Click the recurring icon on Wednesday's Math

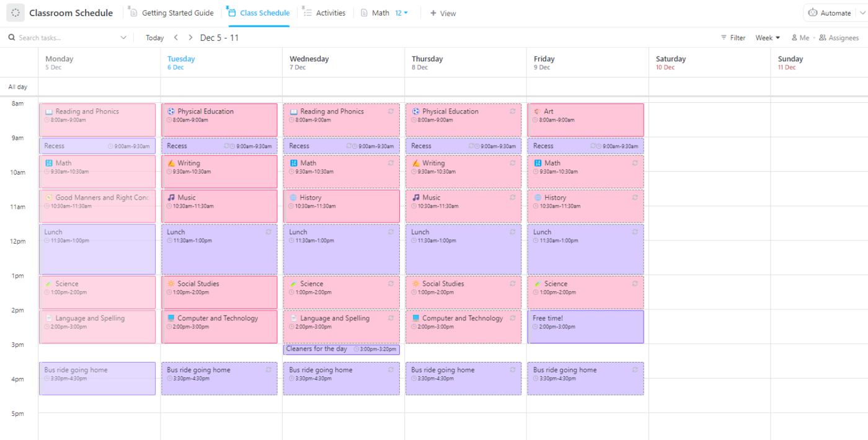pyautogui.click(x=391, y=163)
